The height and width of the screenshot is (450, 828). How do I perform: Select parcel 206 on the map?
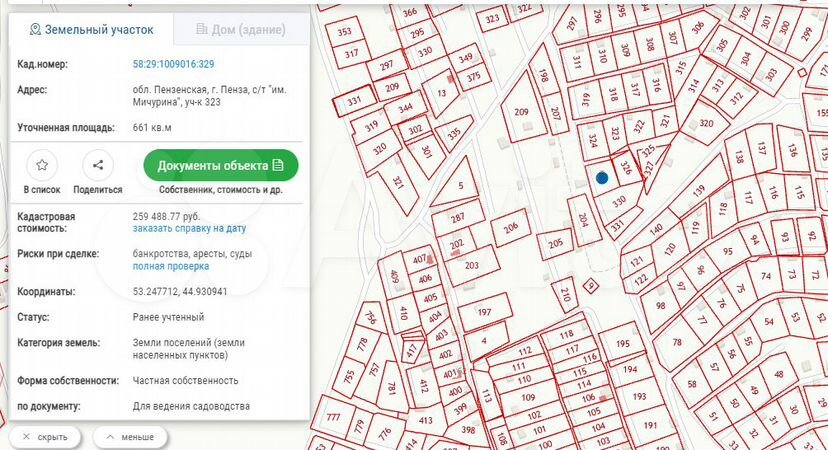(511, 228)
